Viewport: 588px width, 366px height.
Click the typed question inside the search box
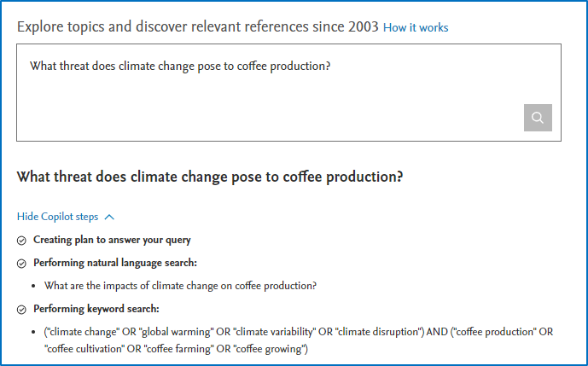tap(179, 66)
